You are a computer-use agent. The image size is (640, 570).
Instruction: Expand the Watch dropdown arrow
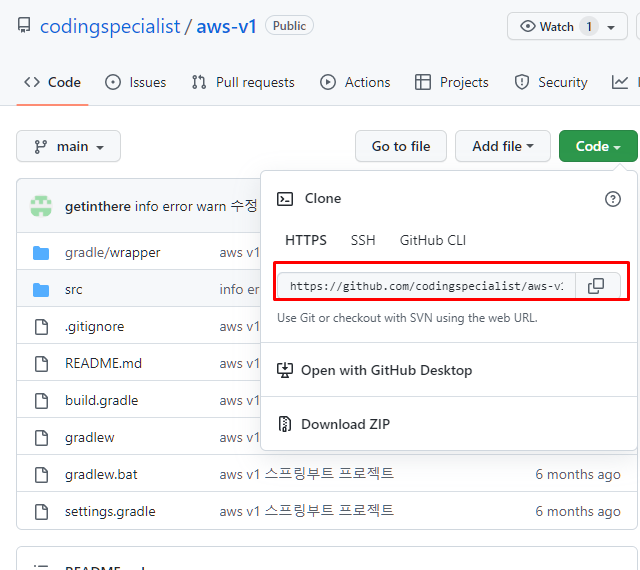(x=611, y=28)
